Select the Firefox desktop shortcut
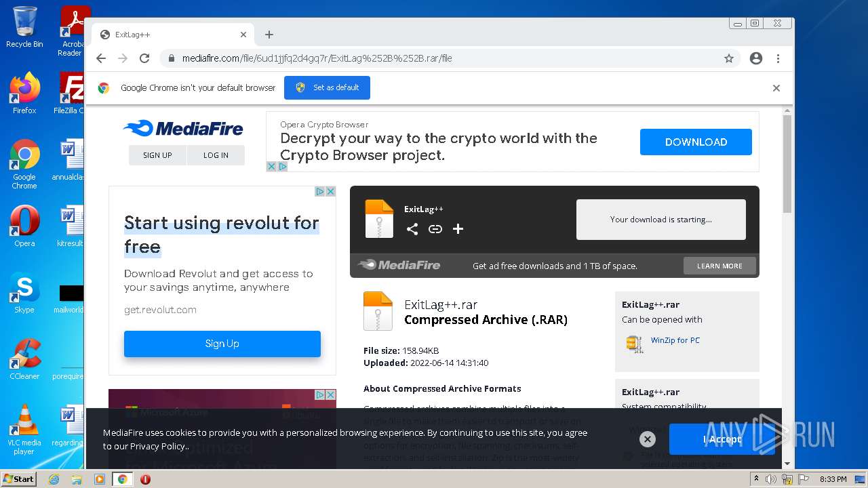Image resolution: width=868 pixels, height=488 pixels. point(24,93)
